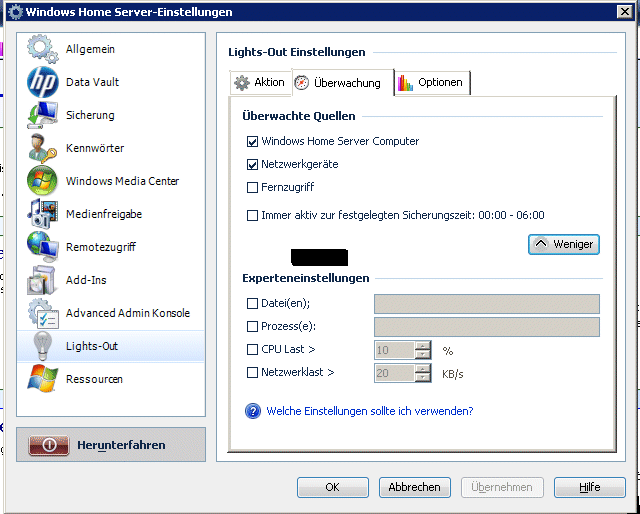Open the Ressourcen settings page

click(x=111, y=379)
